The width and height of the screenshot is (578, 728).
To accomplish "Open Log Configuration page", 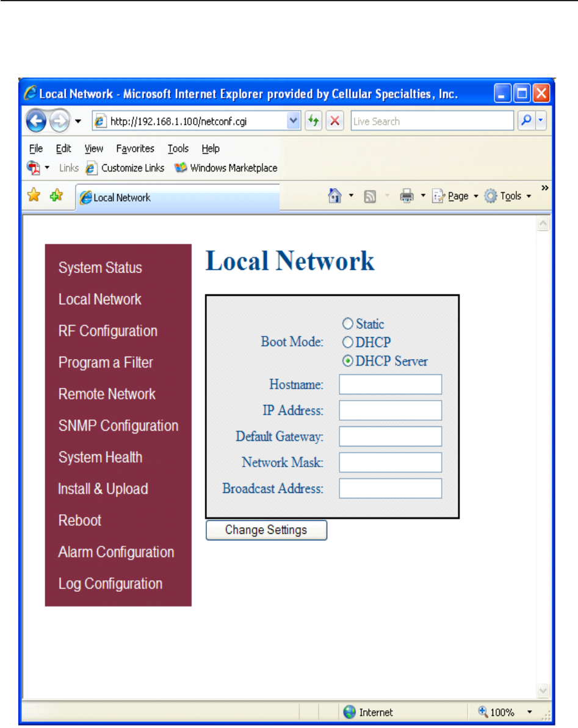I will point(110,584).
